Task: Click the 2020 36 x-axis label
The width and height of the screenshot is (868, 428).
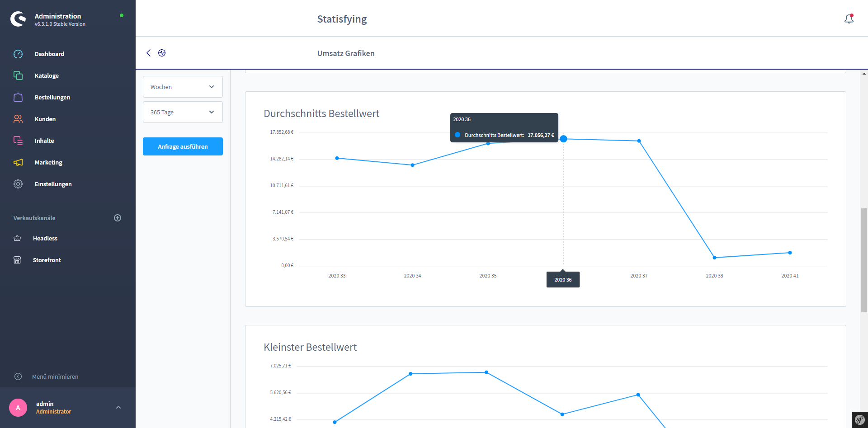Action: (563, 280)
